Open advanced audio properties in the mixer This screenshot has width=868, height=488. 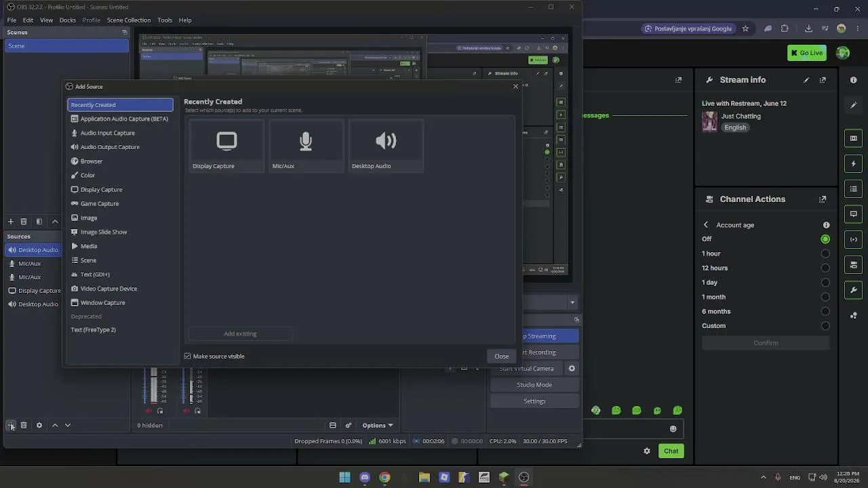click(349, 426)
